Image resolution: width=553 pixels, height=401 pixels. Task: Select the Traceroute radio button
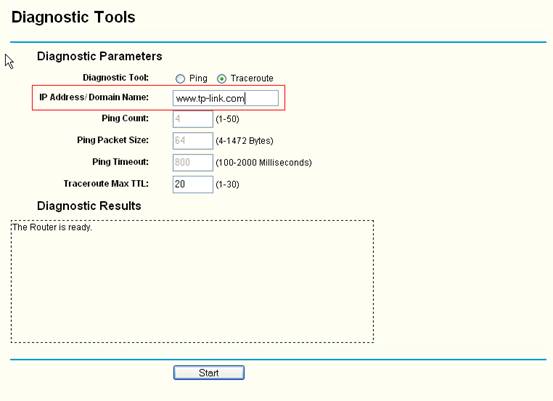tap(221, 79)
